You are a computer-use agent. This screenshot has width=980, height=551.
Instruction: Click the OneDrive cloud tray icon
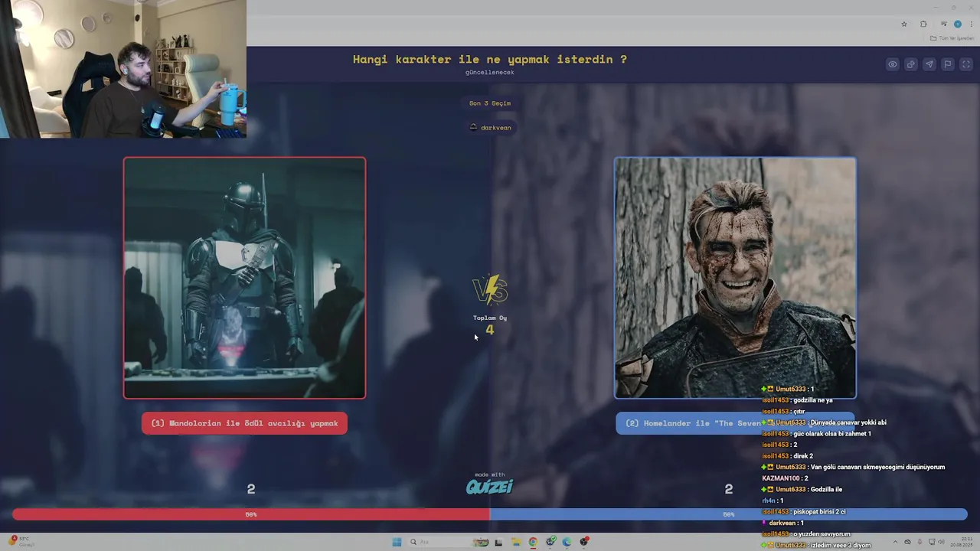[908, 542]
